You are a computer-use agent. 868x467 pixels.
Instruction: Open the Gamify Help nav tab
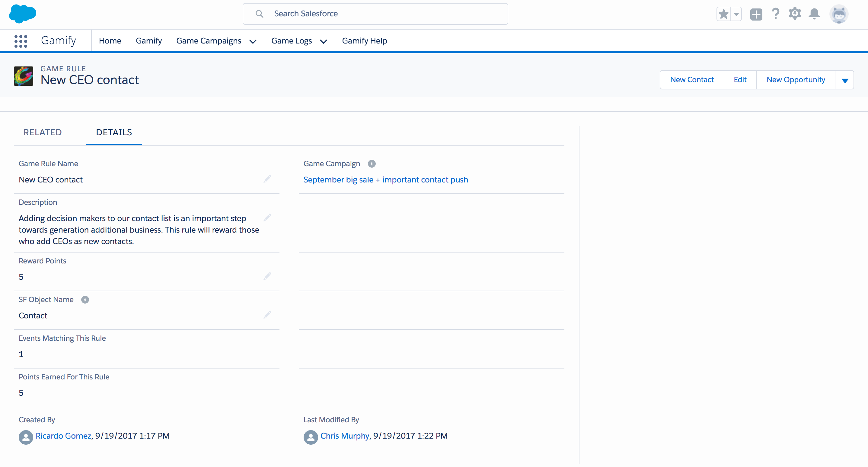click(364, 41)
